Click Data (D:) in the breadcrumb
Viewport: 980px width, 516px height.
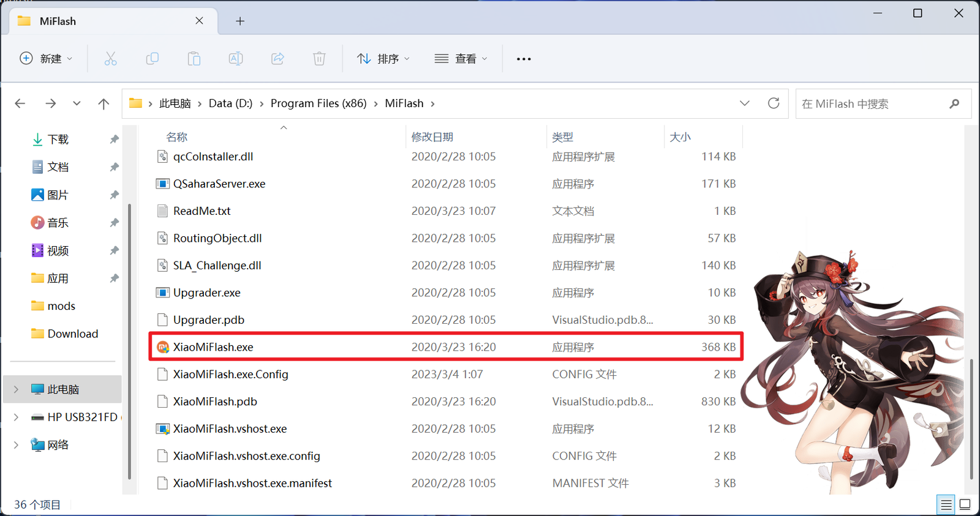[x=230, y=103]
